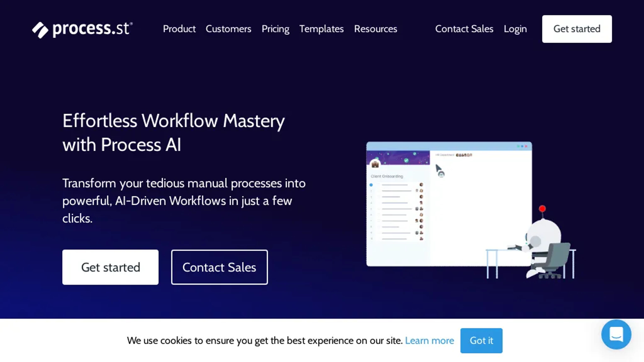Image resolution: width=644 pixels, height=362 pixels.
Task: Click the Client Onboarding workflow icon
Action: (375, 164)
